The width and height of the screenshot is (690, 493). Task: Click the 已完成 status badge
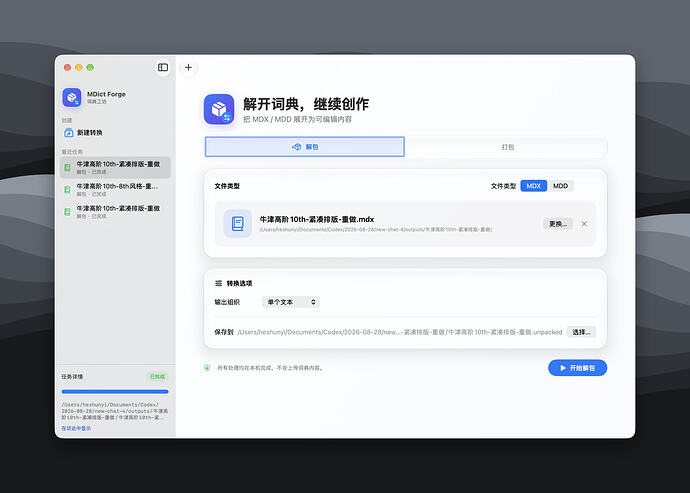[157, 376]
